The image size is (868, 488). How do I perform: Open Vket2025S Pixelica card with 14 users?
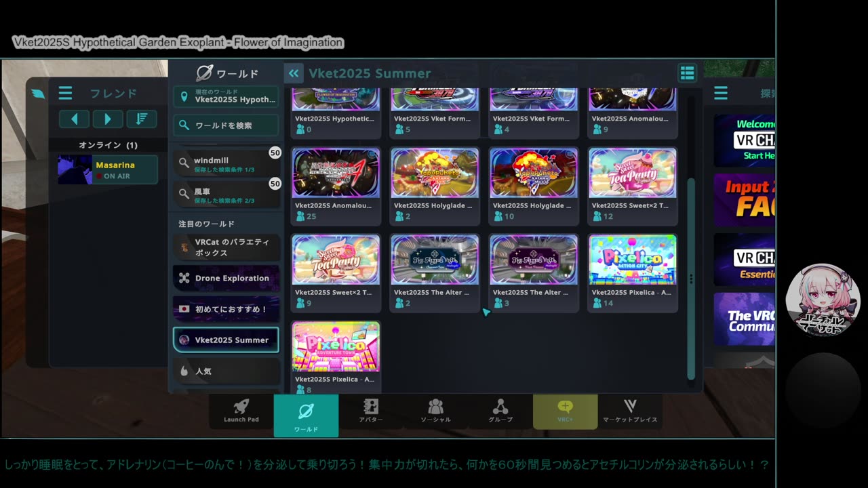[633, 272]
